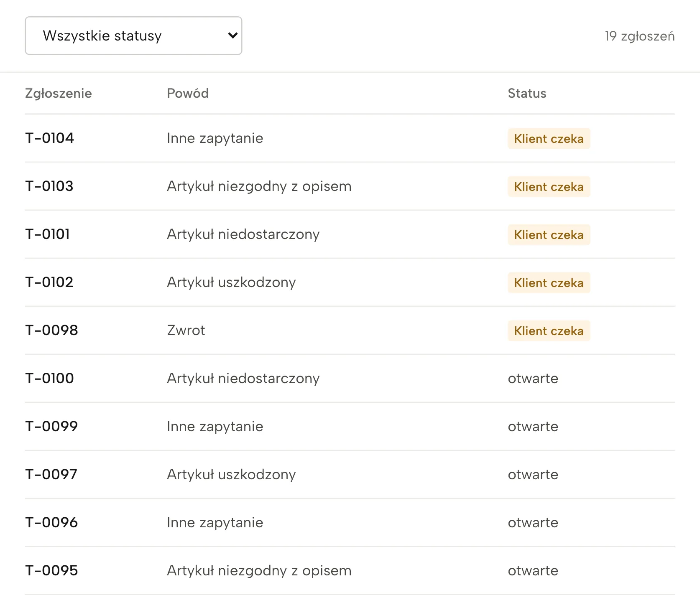The width and height of the screenshot is (700, 595).
Task: Click the Powód column header
Action: pos(188,93)
